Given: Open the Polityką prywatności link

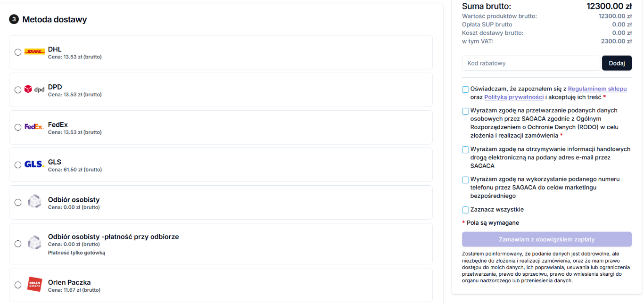Looking at the screenshot, I should tap(514, 97).
